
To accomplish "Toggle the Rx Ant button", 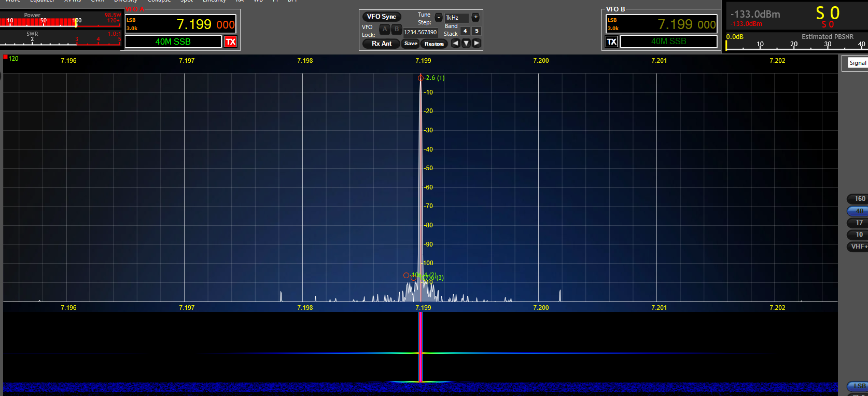I will [382, 44].
